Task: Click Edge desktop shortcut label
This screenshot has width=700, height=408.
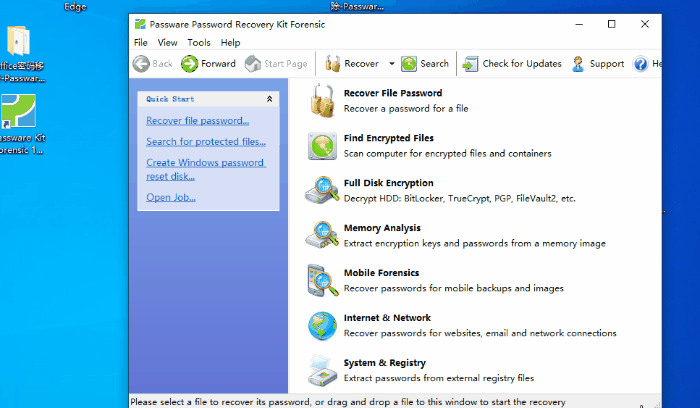Action: pyautogui.click(x=75, y=7)
